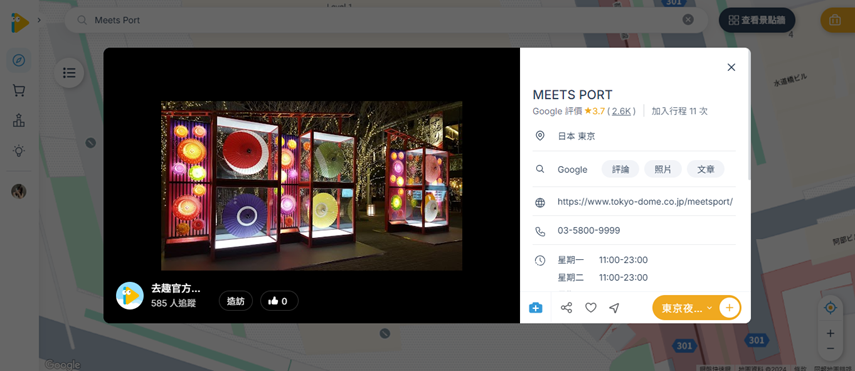The width and height of the screenshot is (855, 371).
Task: Open the 查看景點牆 button
Action: (757, 20)
